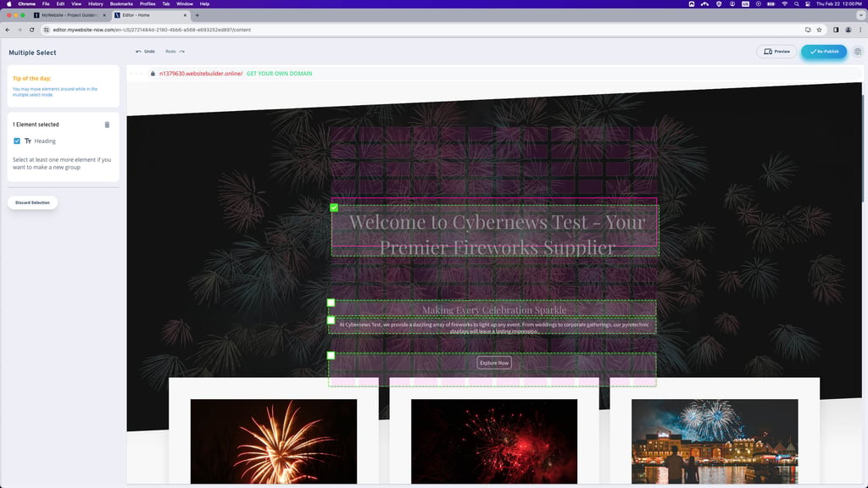Click Discard Selection
The image size is (868, 488).
pyautogui.click(x=32, y=202)
